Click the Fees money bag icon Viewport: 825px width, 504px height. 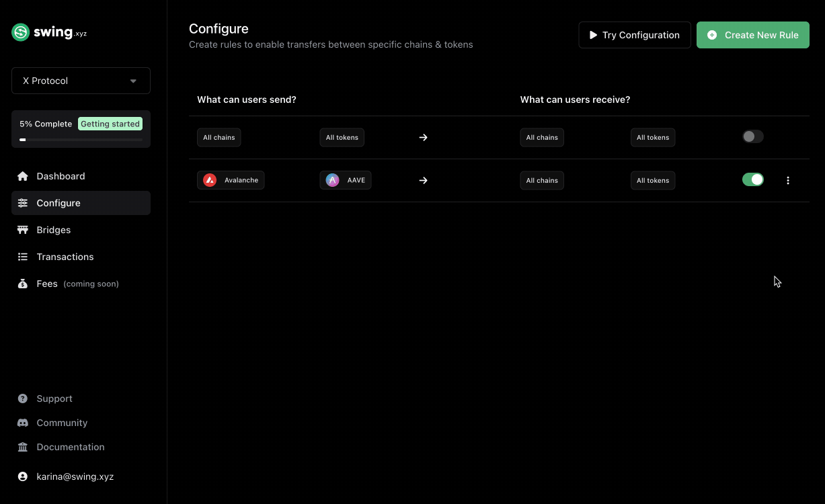(x=23, y=284)
